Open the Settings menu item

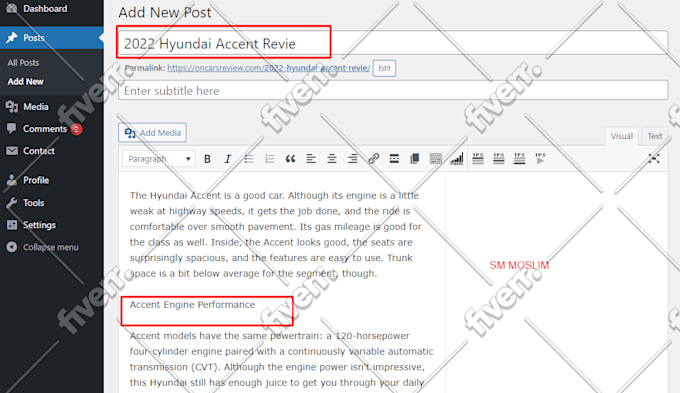point(39,225)
